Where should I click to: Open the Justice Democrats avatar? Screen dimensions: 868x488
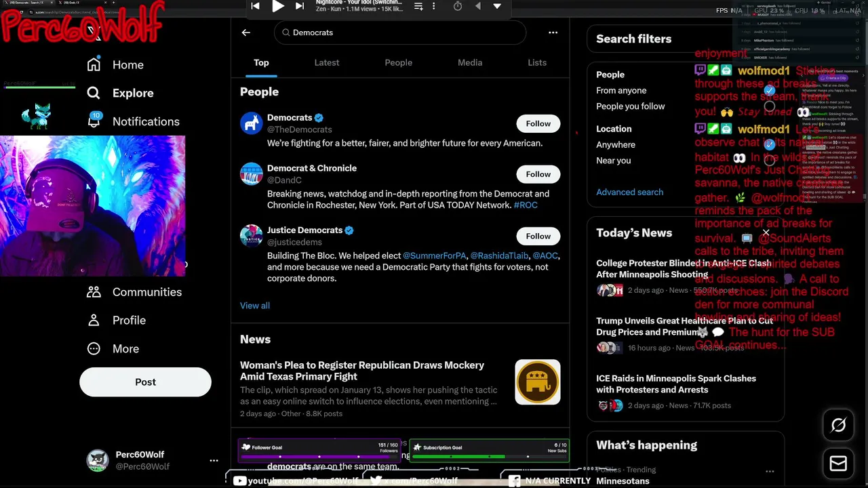[251, 236]
